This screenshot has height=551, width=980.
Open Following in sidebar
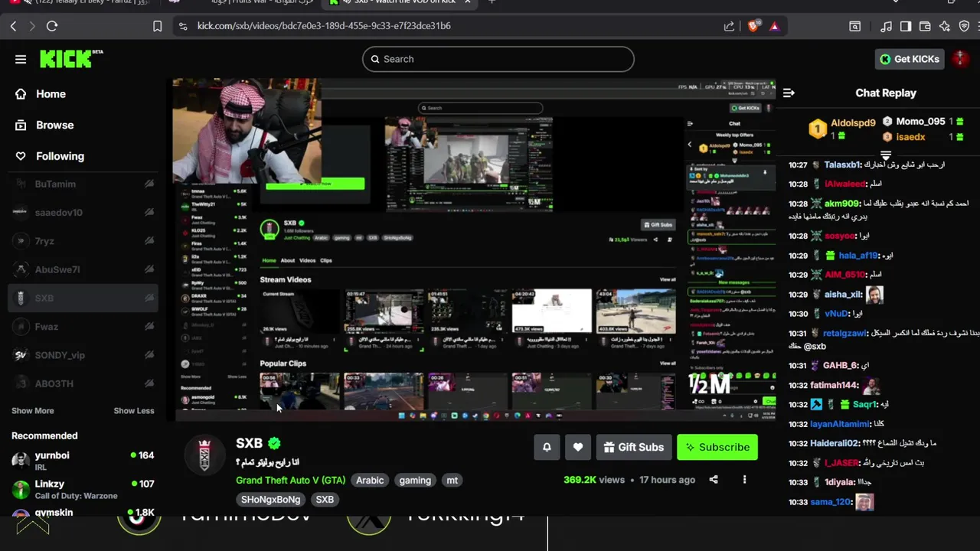click(x=60, y=156)
